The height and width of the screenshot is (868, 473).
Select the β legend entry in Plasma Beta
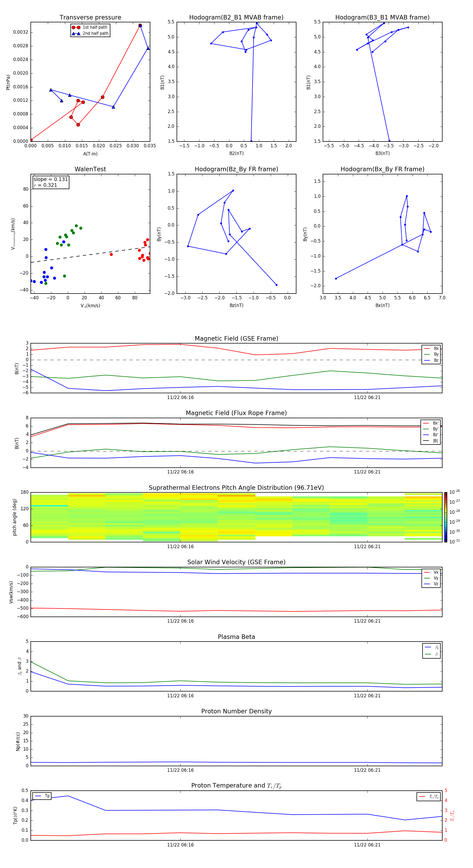click(431, 654)
